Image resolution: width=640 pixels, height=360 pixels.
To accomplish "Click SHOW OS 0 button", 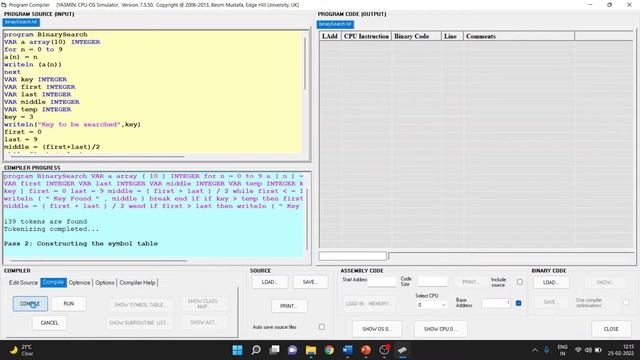I will coord(377,329).
